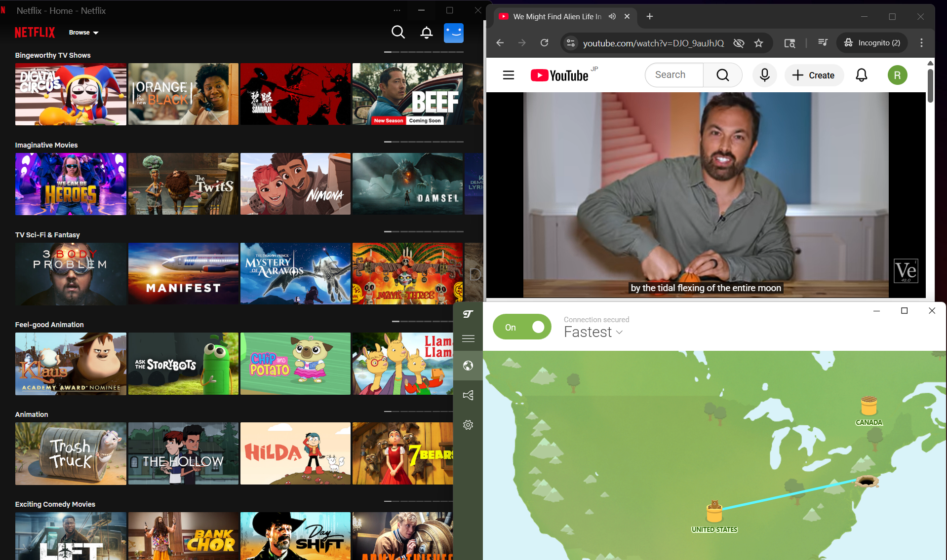947x560 pixels.
Task: Reload the YouTube page
Action: pos(544,43)
